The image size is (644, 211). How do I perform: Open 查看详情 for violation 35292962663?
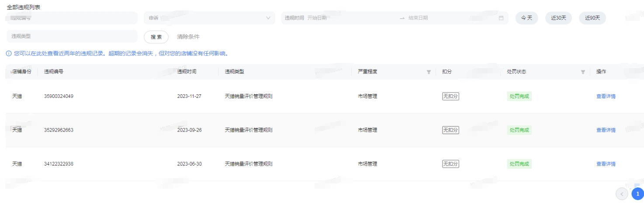[x=606, y=130]
